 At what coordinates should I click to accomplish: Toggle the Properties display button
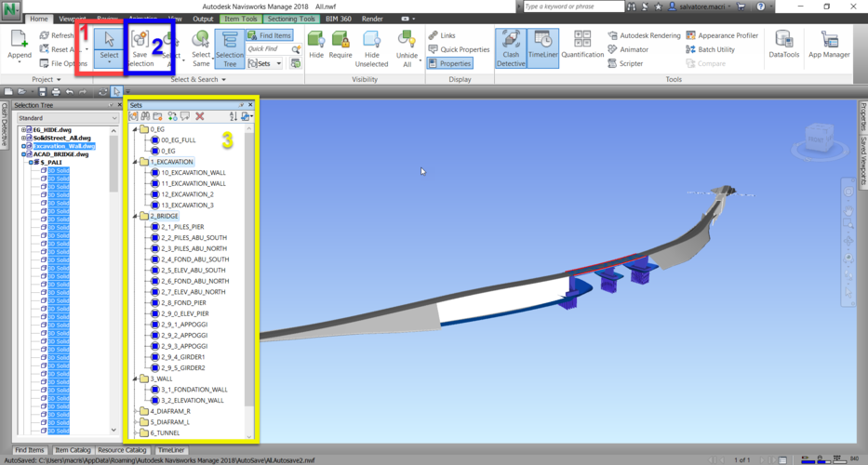449,63
